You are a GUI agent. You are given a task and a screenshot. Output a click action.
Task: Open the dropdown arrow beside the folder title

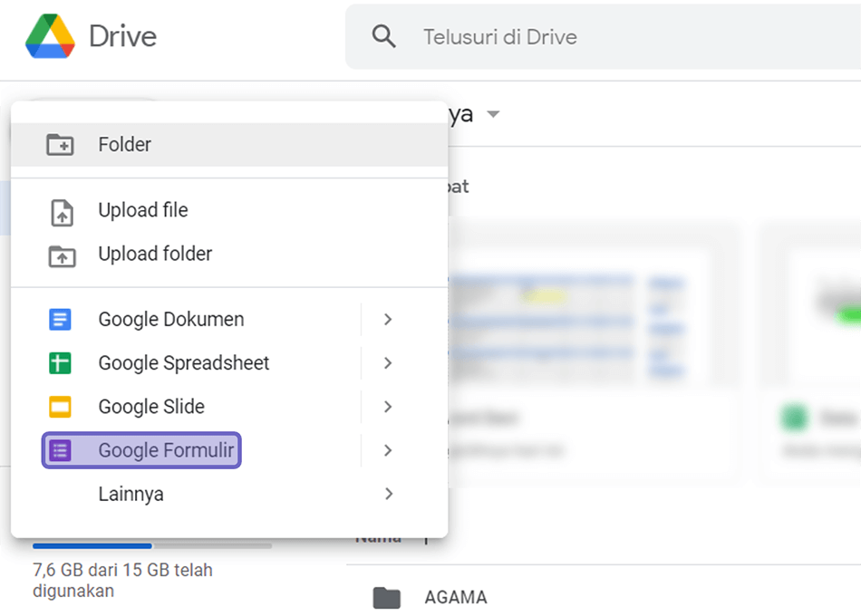click(x=493, y=114)
